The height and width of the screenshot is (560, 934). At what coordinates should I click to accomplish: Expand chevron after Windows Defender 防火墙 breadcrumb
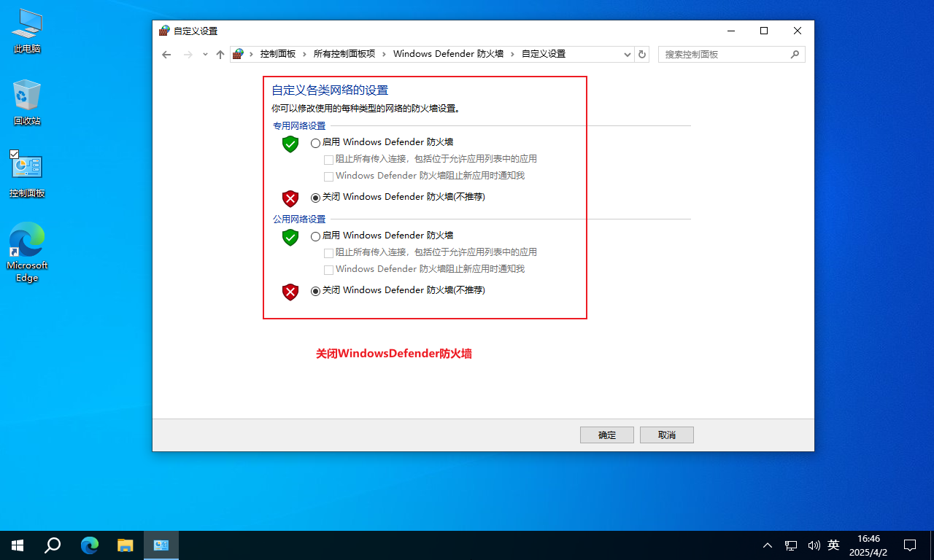[512, 54]
